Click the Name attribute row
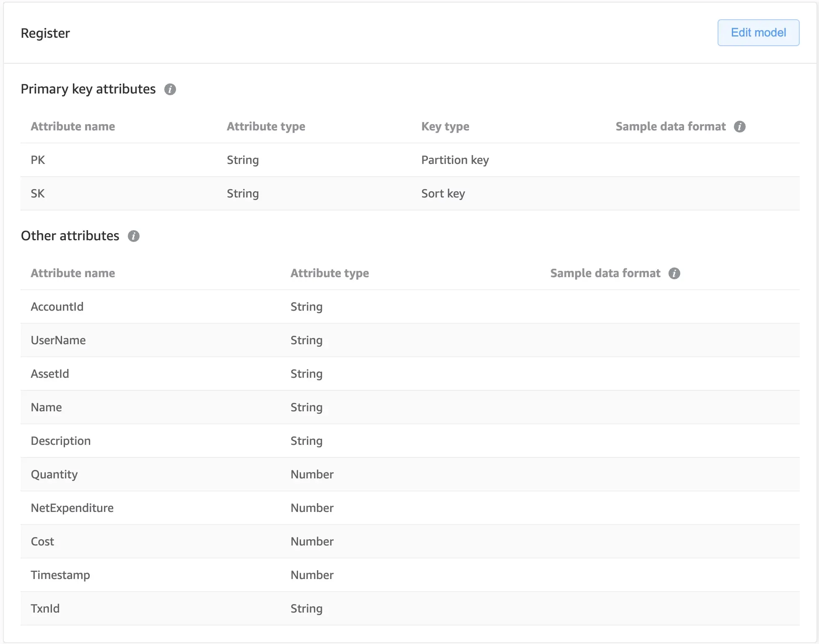Viewport: 819px width, 644px height. tap(409, 408)
